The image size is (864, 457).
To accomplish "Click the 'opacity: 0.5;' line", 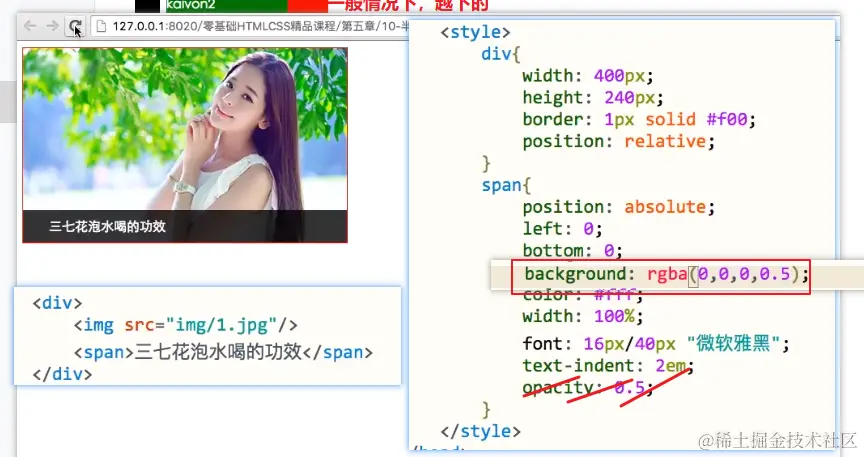I will pyautogui.click(x=587, y=388).
